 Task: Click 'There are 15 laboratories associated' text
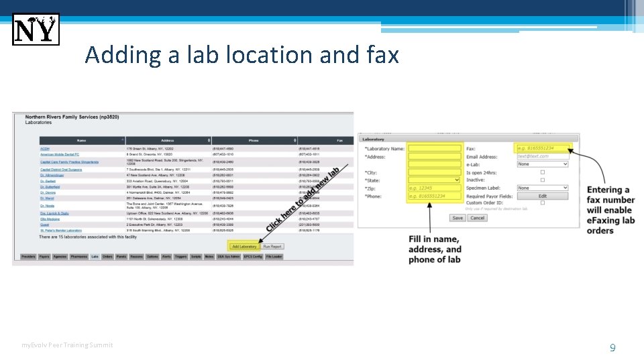tap(88, 237)
